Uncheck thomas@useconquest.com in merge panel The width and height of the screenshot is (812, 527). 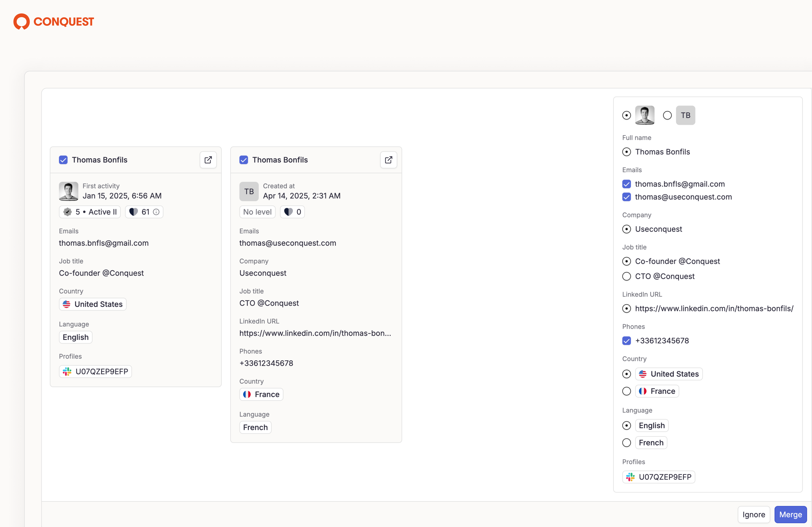tap(626, 197)
